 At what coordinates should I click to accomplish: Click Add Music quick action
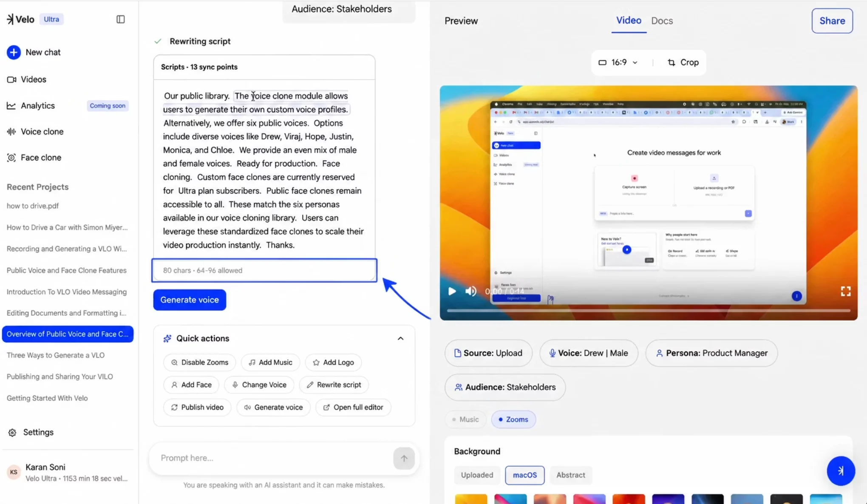(x=270, y=362)
